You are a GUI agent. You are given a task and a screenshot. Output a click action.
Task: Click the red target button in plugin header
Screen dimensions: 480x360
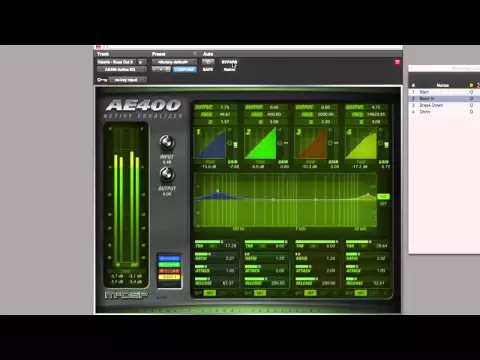pos(397,62)
